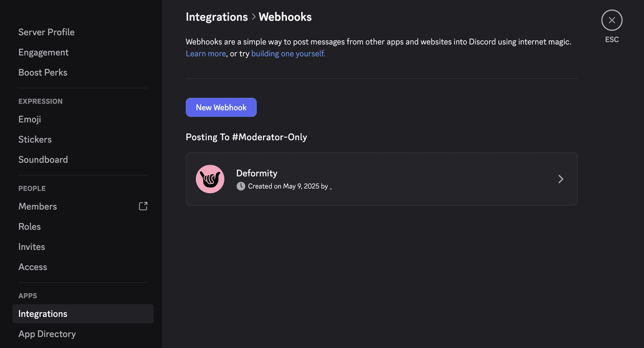Click the building one yourself link
The width and height of the screenshot is (644, 348).
tap(287, 53)
